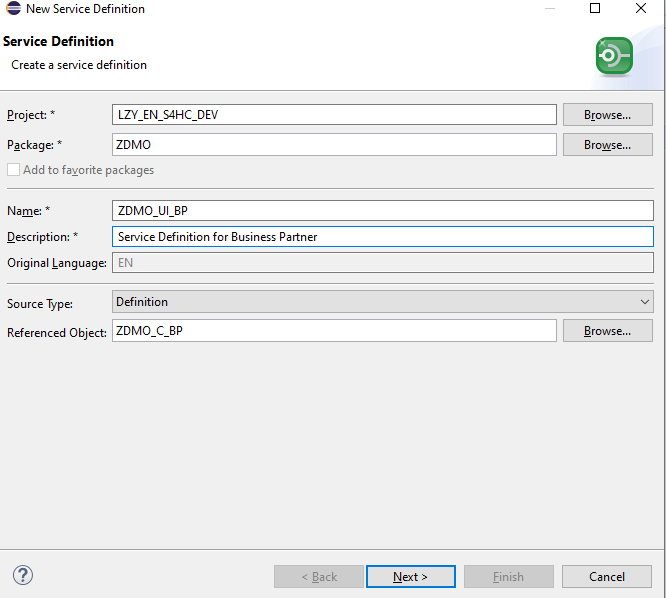Viewport: 666px width, 598px height.
Task: Click into the Package text field
Action: [x=334, y=145]
